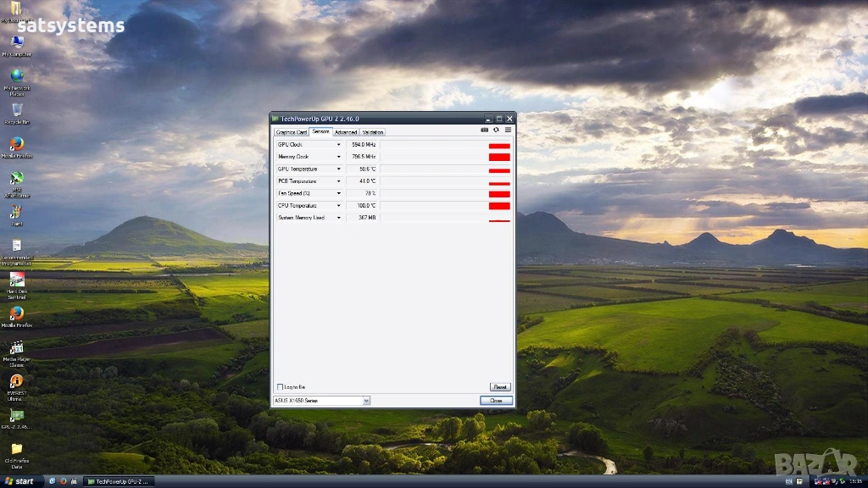Screen dimensions: 868x488
Task: Switch to the Advanced tab
Action: pos(346,132)
